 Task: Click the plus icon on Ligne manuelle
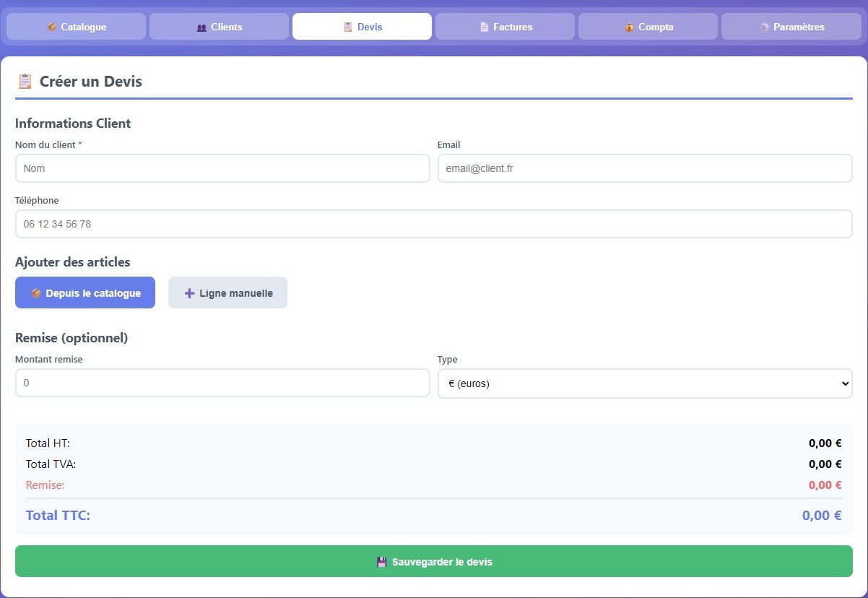[x=190, y=293]
